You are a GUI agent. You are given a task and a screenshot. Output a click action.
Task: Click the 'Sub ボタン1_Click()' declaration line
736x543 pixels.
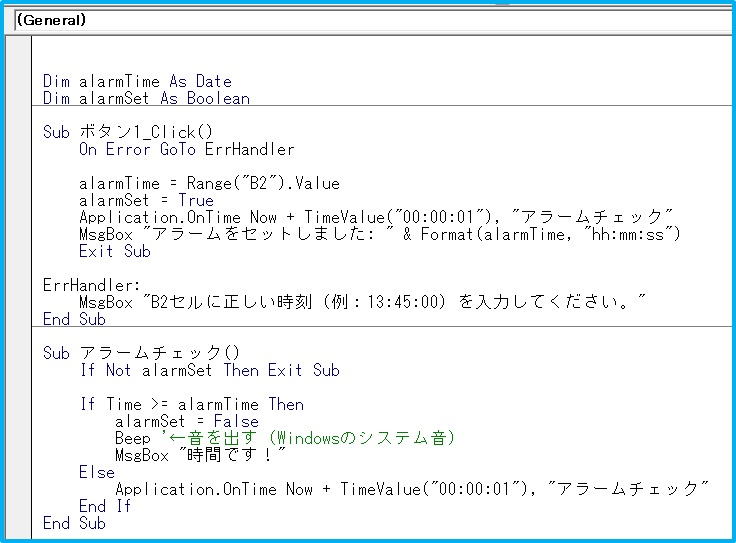[x=128, y=132]
